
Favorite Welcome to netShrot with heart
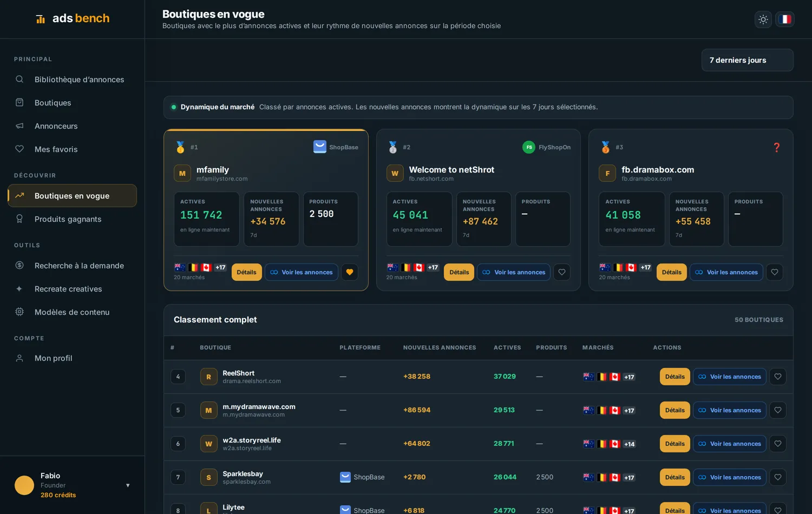[x=562, y=272]
